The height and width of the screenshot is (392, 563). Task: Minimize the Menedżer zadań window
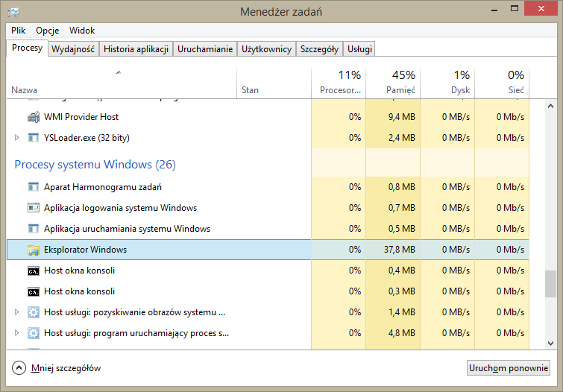494,9
